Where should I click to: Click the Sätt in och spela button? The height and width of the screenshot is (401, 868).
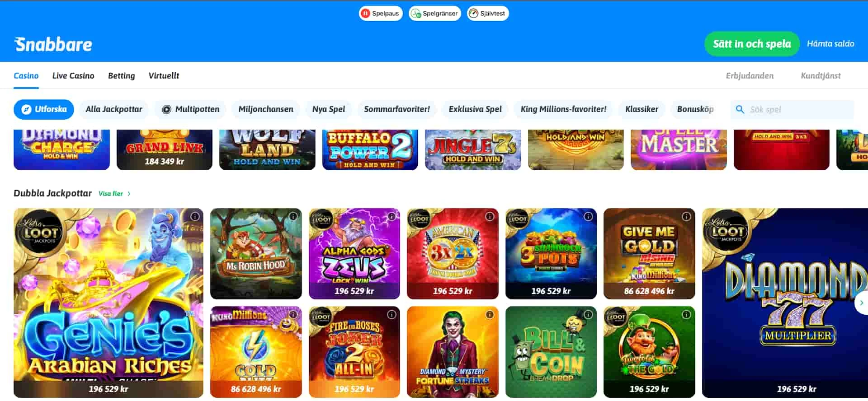[x=752, y=44]
